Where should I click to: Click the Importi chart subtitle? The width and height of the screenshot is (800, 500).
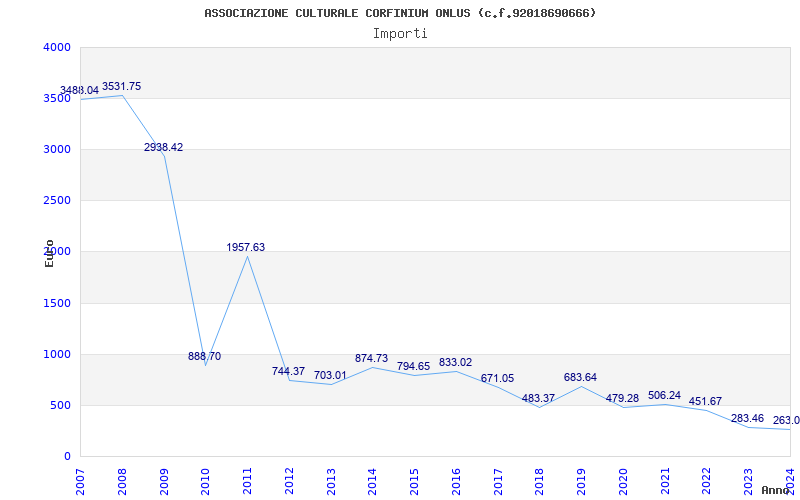pyautogui.click(x=400, y=33)
